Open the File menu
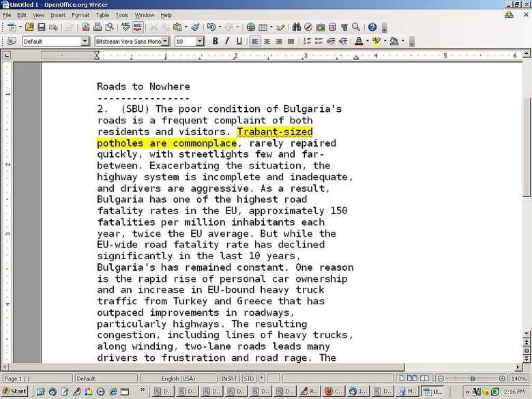The height and width of the screenshot is (399, 532). (x=7, y=15)
